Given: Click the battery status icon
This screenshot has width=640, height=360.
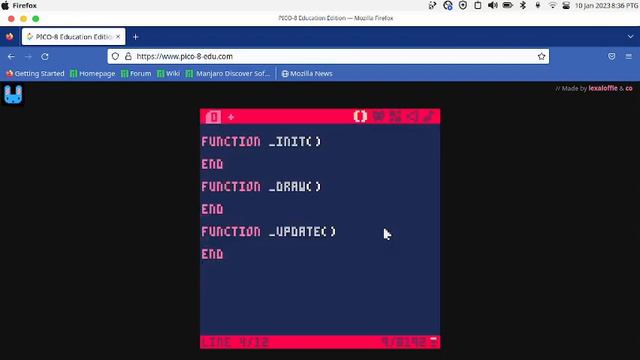Looking at the screenshot, I should (508, 5).
